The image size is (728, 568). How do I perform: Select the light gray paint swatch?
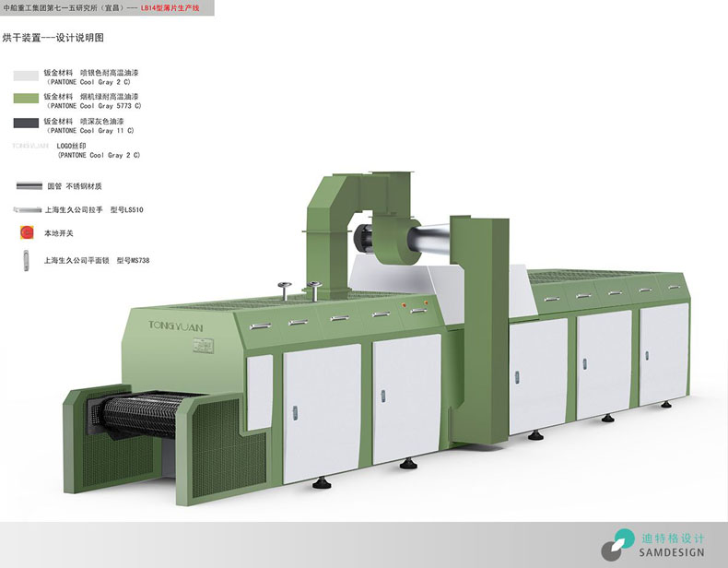[x=27, y=75]
